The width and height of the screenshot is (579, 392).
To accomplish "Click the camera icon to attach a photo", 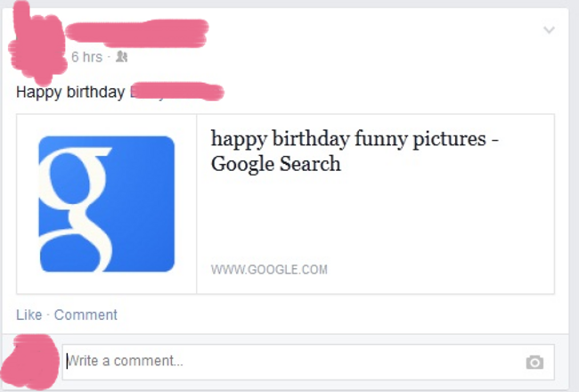I will pos(534,362).
